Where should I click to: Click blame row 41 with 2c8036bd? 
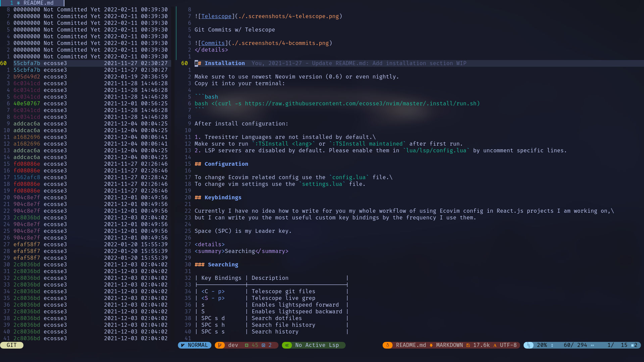(x=86, y=339)
